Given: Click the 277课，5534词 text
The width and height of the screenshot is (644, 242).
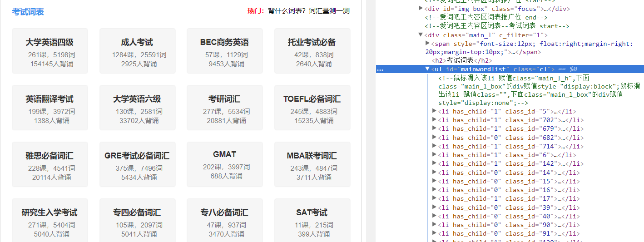Looking at the screenshot, I should [227, 112].
